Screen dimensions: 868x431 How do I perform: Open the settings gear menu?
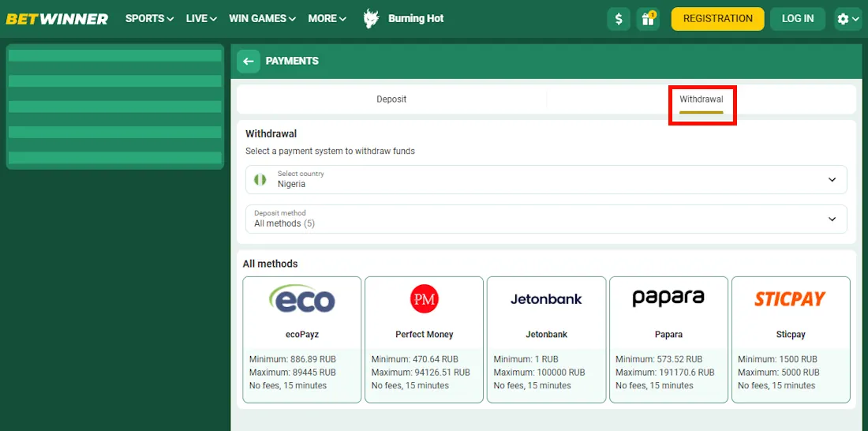[x=848, y=19]
